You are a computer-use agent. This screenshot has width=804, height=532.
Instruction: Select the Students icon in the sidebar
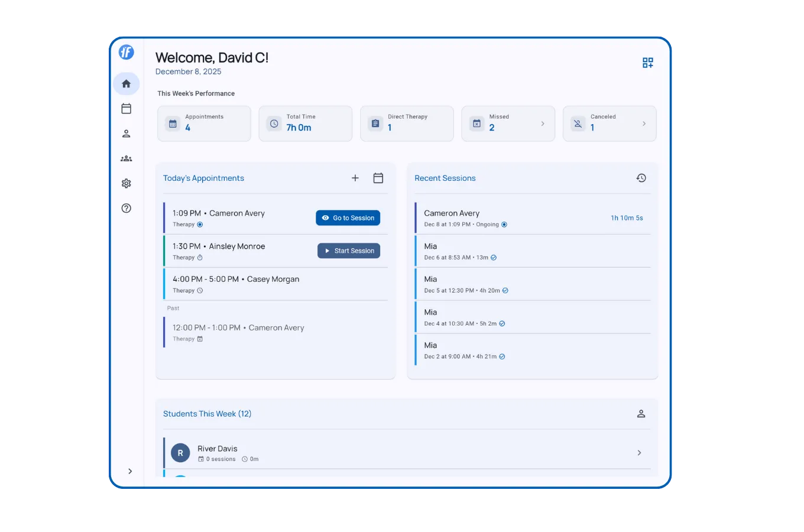(x=126, y=133)
